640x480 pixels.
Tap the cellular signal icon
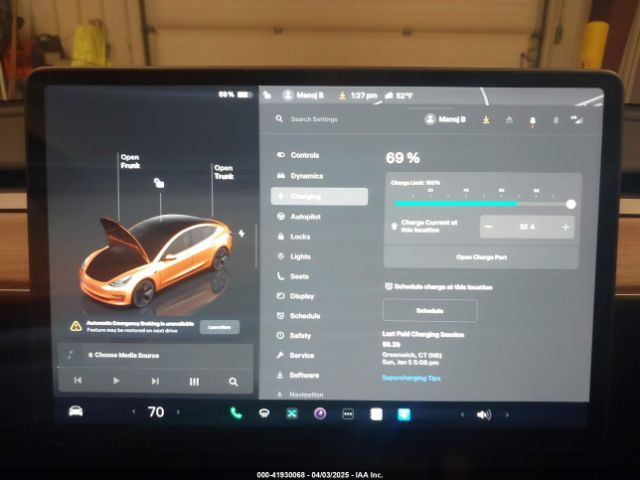(577, 120)
